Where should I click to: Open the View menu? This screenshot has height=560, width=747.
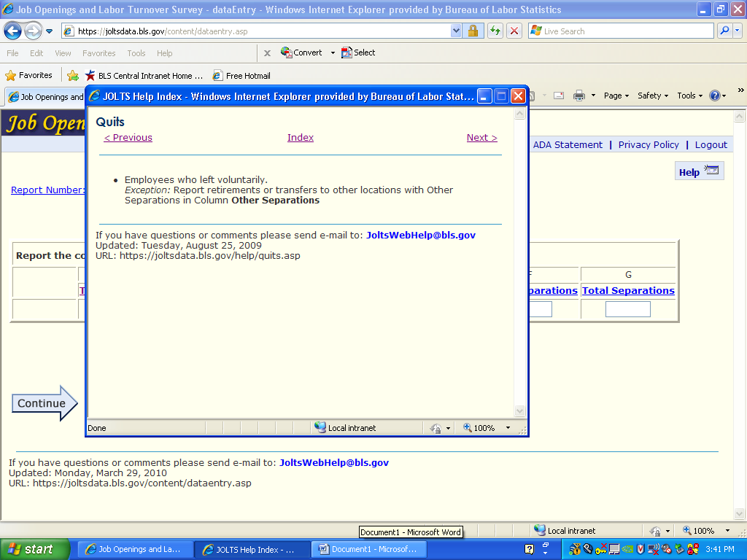tap(63, 53)
